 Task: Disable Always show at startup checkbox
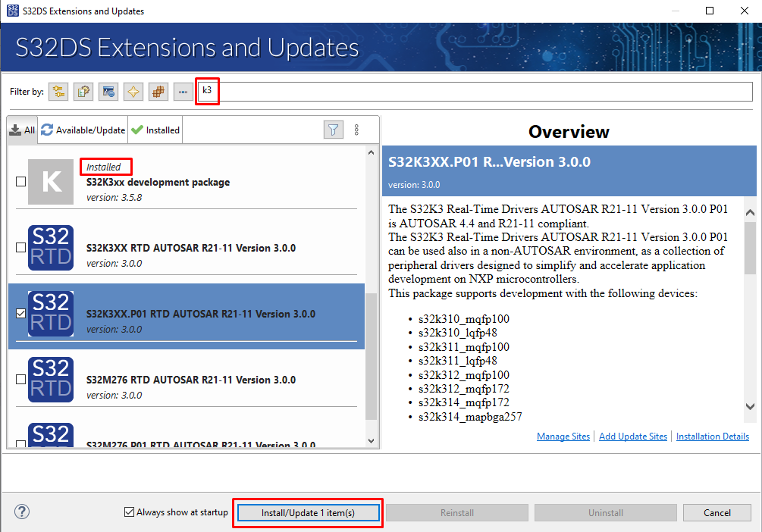point(130,512)
